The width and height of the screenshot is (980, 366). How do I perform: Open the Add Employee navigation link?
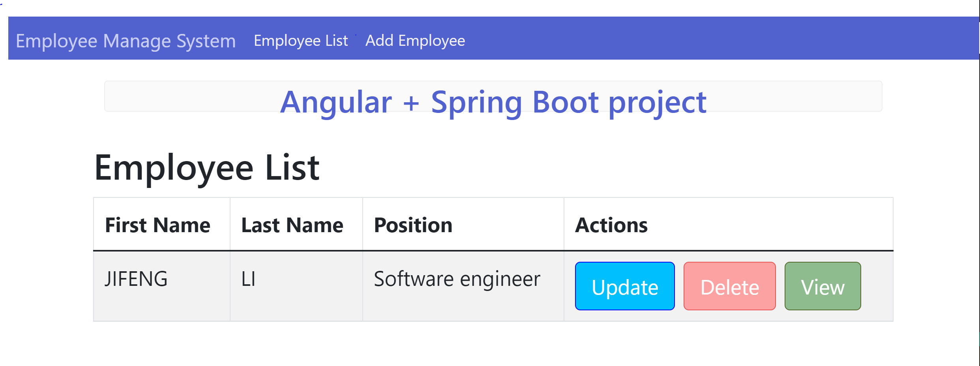click(x=415, y=40)
